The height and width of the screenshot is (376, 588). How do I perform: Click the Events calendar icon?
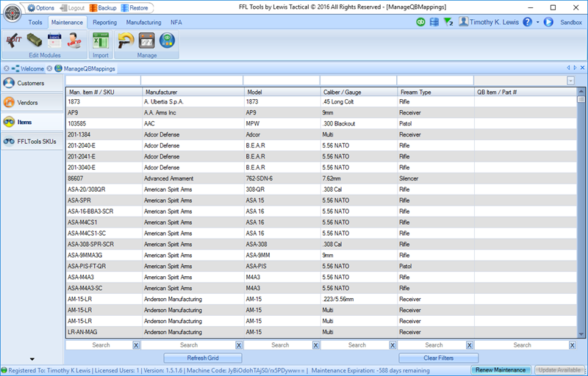55,41
